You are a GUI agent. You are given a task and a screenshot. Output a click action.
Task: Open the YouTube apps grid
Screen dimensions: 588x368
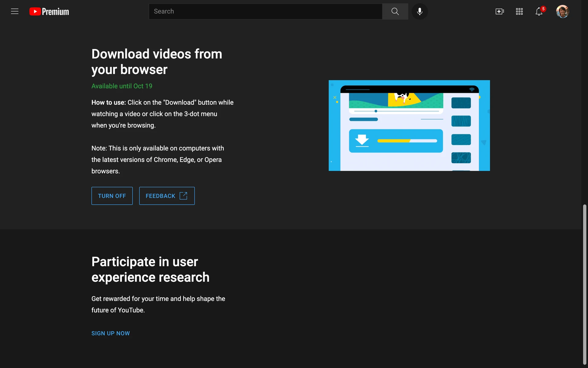pos(519,11)
